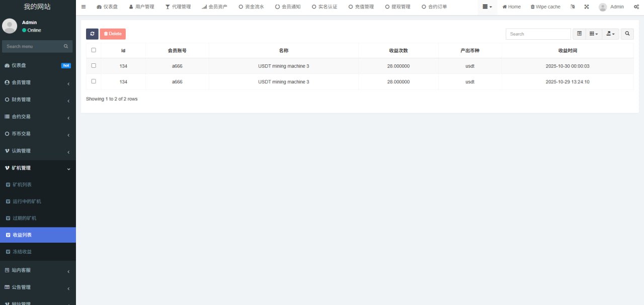Click the refresh table button
The image size is (644, 305).
click(92, 34)
